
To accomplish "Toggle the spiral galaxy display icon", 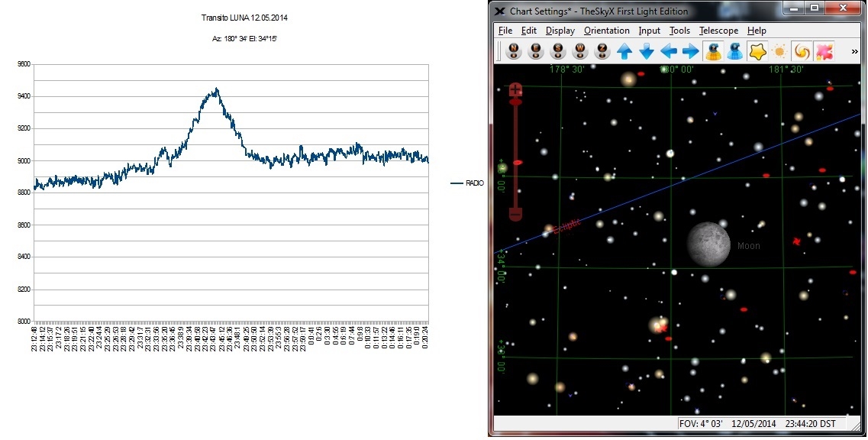I will click(802, 51).
